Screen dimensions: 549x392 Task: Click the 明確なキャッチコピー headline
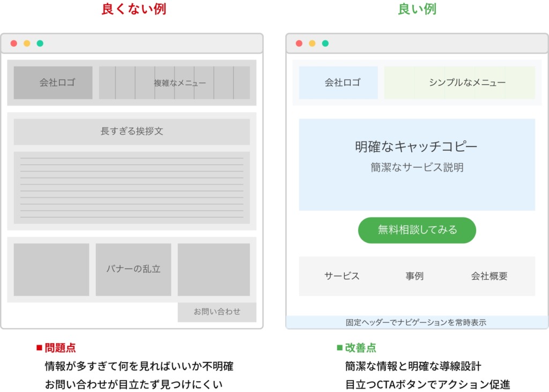(x=416, y=147)
